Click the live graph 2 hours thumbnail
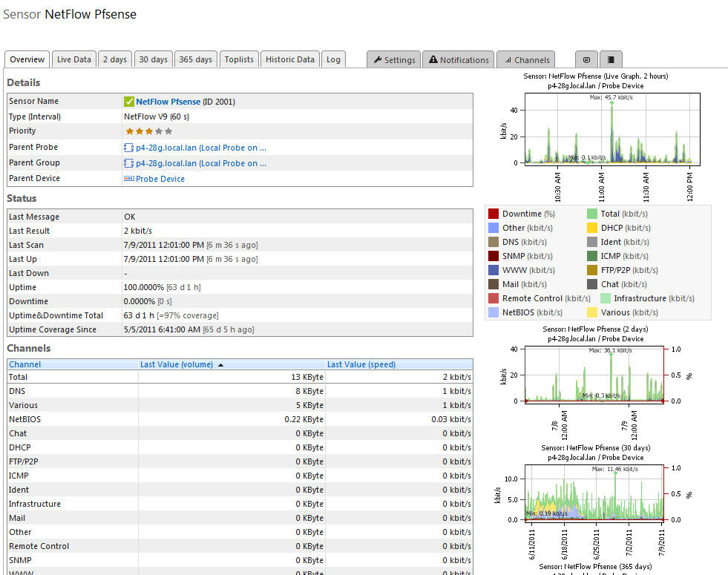 [598, 137]
